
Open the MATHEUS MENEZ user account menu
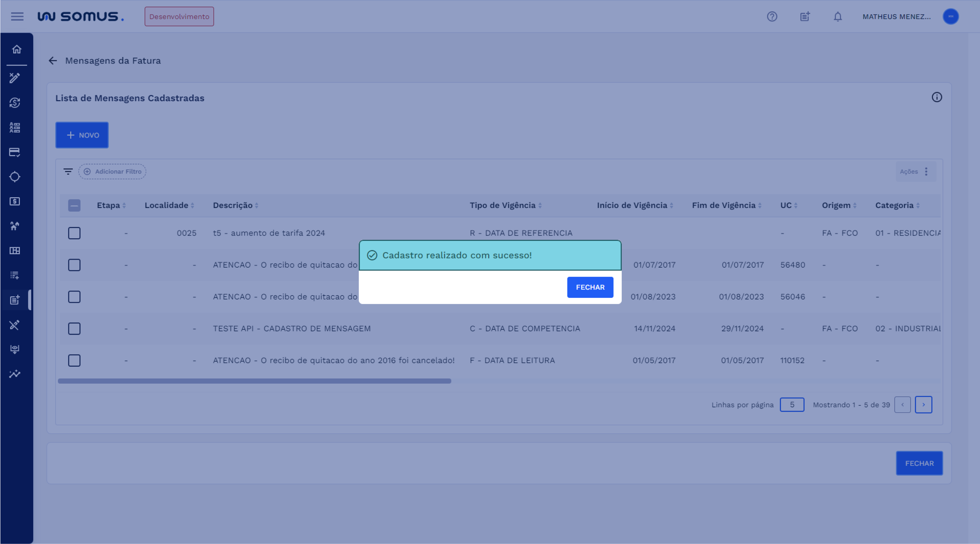point(896,16)
